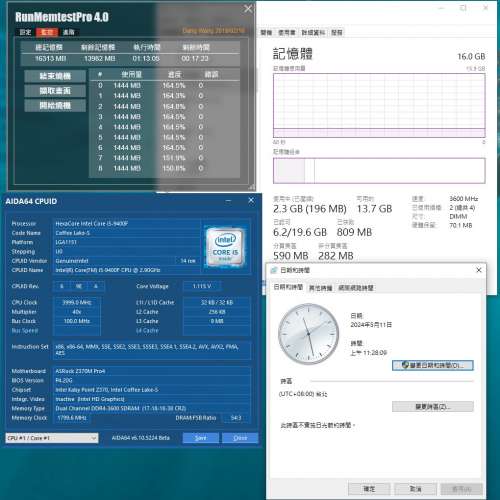
Task: Open the 其他時鐘 tab in Date and Time
Action: pos(320,288)
